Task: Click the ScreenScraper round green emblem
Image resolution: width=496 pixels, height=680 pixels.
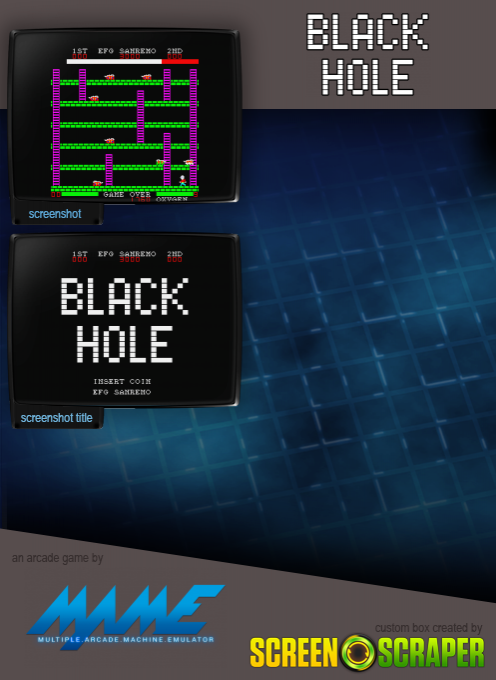Action: pyautogui.click(x=358, y=653)
